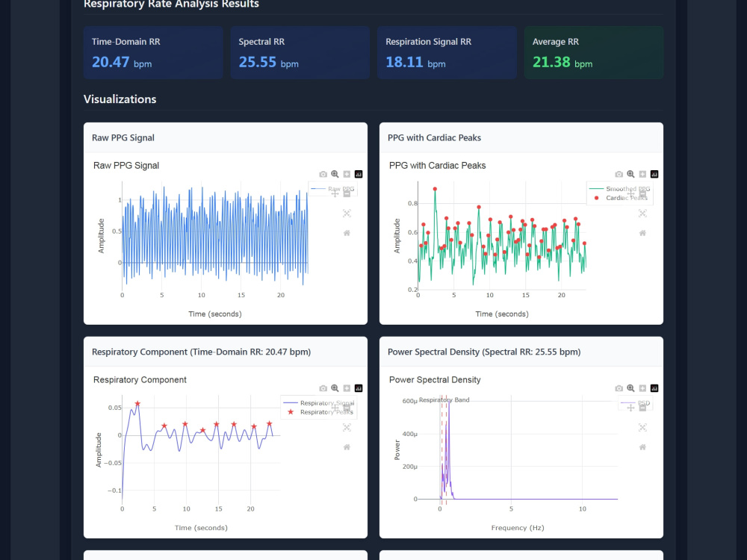Click the Average RR result card

point(594,52)
